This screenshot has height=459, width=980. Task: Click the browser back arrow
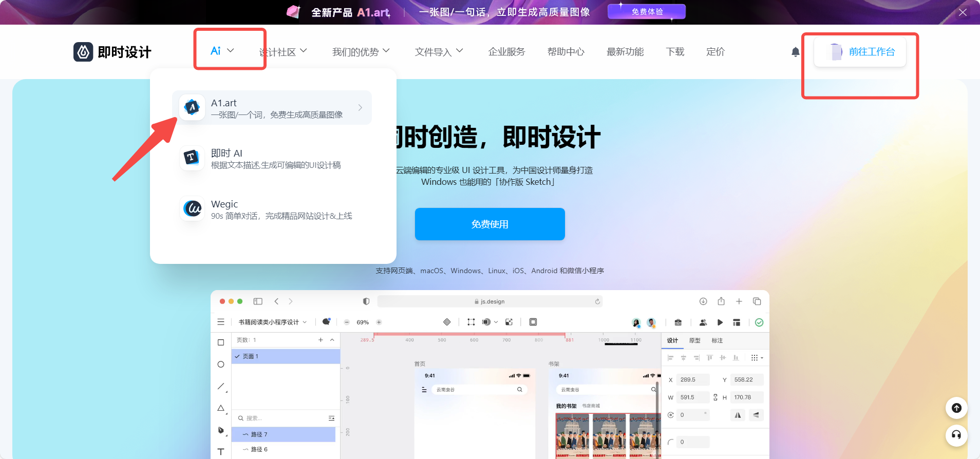tap(276, 301)
